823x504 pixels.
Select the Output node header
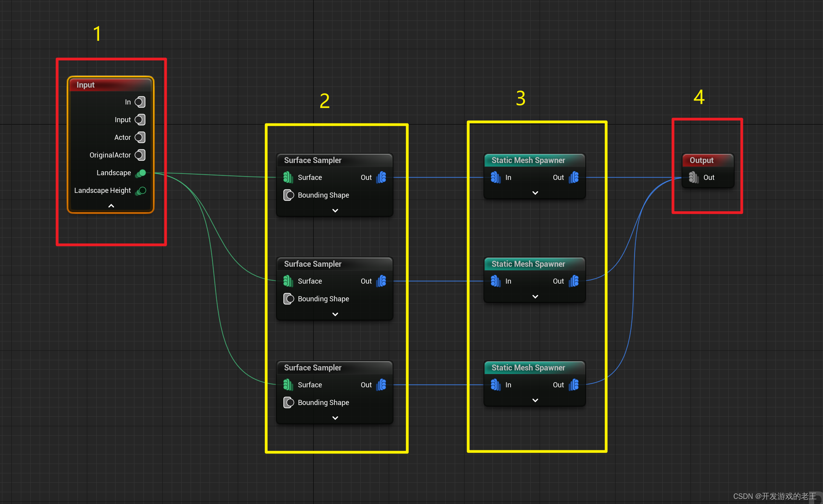[x=708, y=160]
